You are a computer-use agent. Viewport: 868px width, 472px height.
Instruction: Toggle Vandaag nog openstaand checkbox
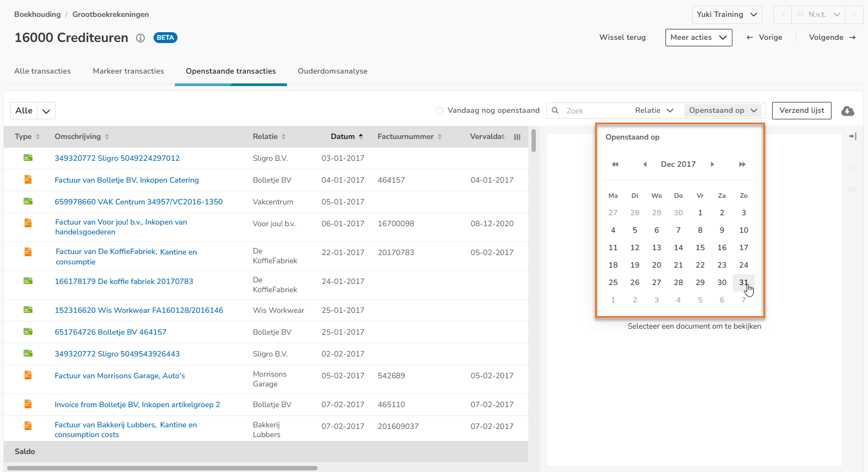[439, 111]
